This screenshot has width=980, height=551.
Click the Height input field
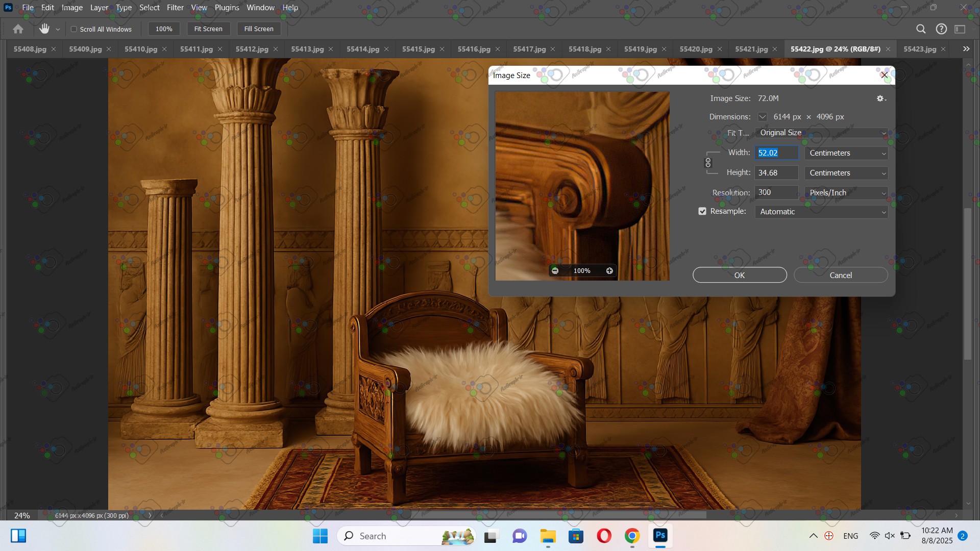[x=776, y=173]
